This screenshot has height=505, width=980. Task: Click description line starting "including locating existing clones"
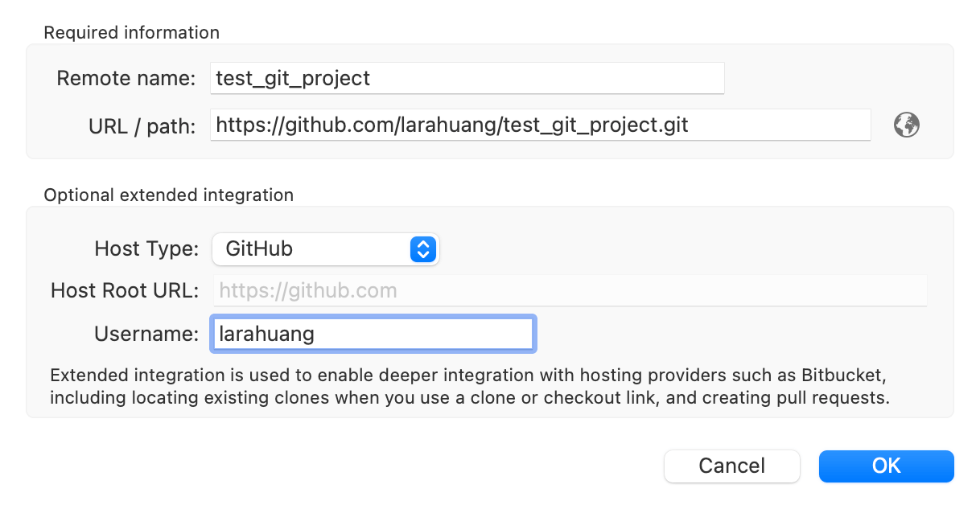click(x=469, y=398)
